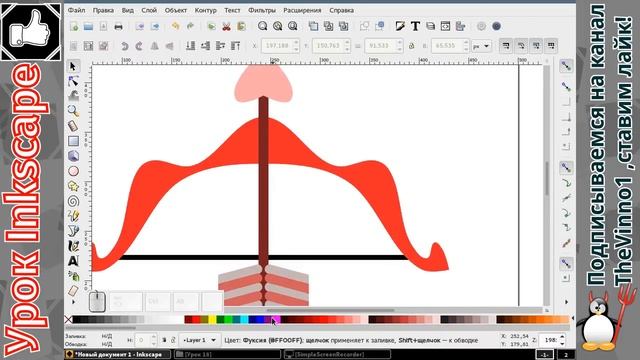Select the Tweak tool
The width and height of the screenshot is (640, 360).
coord(73,96)
